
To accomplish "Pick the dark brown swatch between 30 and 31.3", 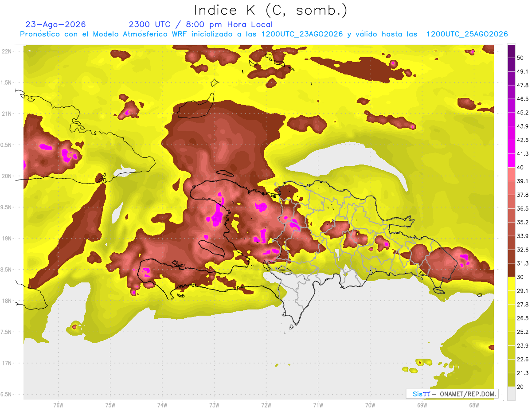I will (511, 270).
